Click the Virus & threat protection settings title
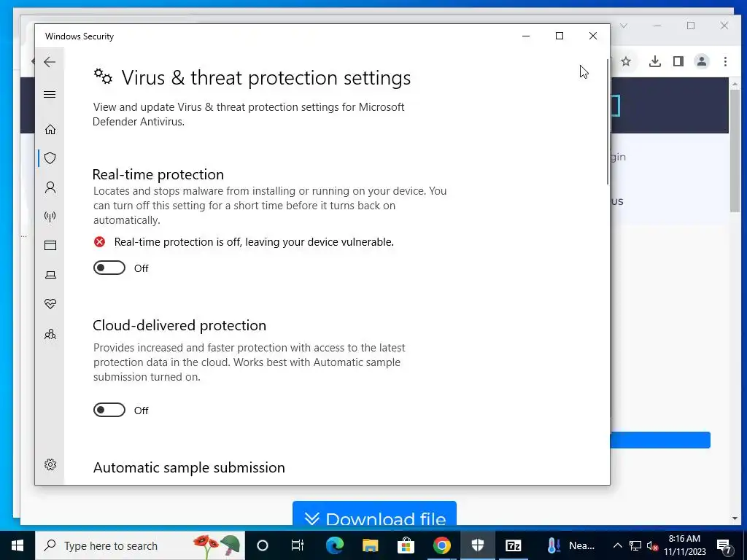This screenshot has height=560, width=747. pos(266,77)
